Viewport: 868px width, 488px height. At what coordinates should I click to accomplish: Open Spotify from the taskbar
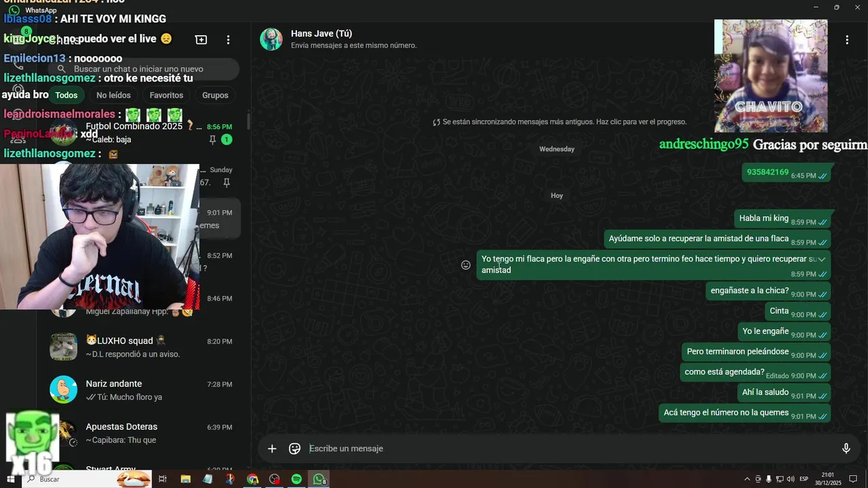[296, 479]
